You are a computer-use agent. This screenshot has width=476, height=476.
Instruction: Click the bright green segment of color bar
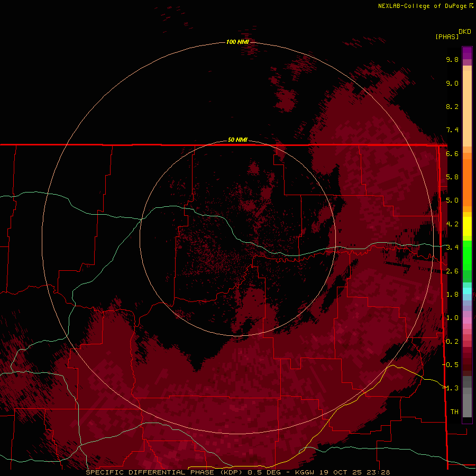coord(467,255)
